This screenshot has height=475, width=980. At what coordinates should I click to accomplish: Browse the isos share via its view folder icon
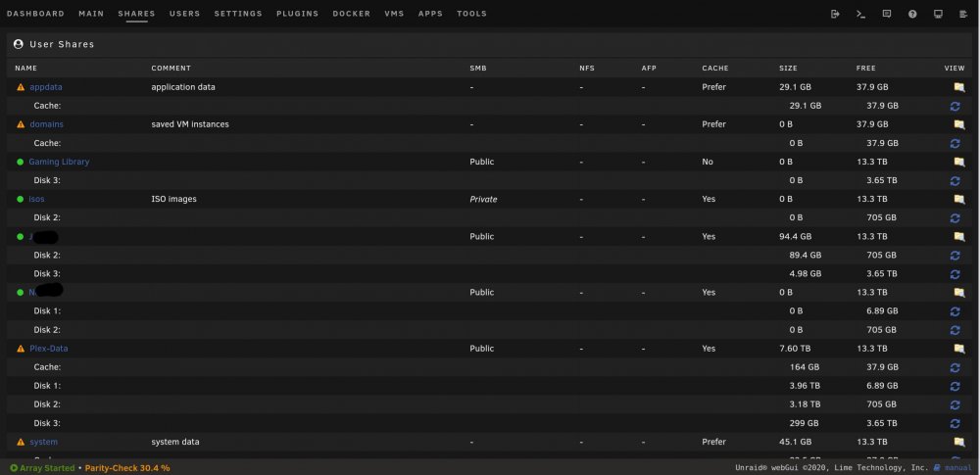958,200
